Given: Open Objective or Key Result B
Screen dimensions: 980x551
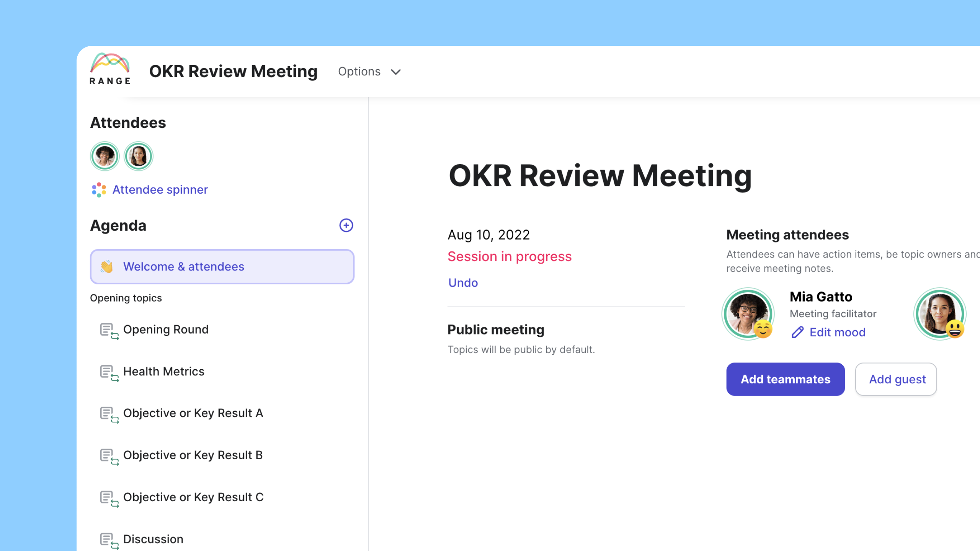Looking at the screenshot, I should click(193, 455).
